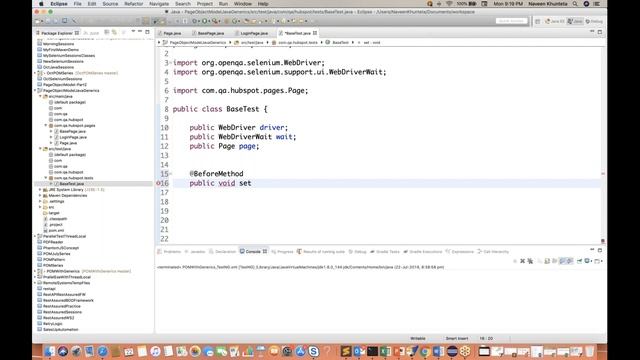
Task: Open the Run menu
Action: tap(223, 4)
